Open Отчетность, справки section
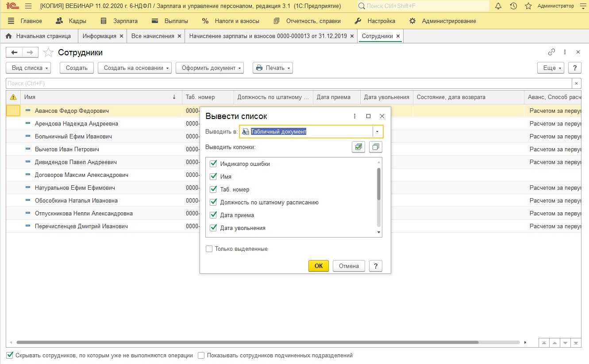 tap(307, 21)
